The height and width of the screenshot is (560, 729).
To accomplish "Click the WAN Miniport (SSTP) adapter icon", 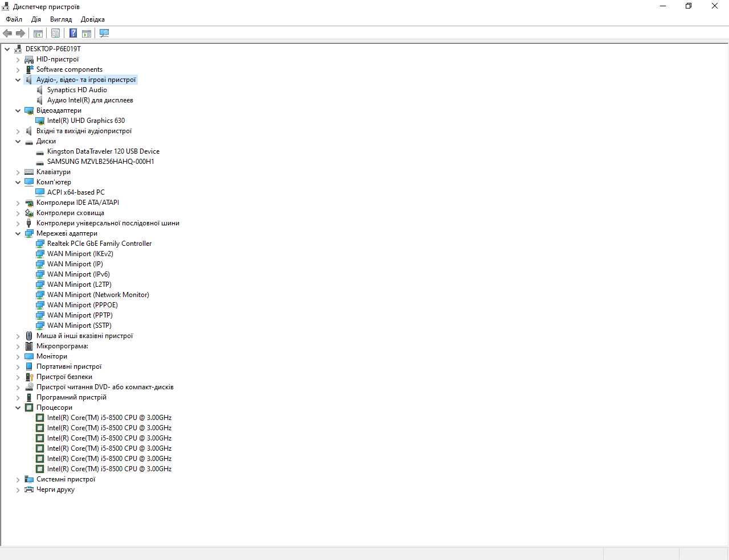I will [x=40, y=326].
